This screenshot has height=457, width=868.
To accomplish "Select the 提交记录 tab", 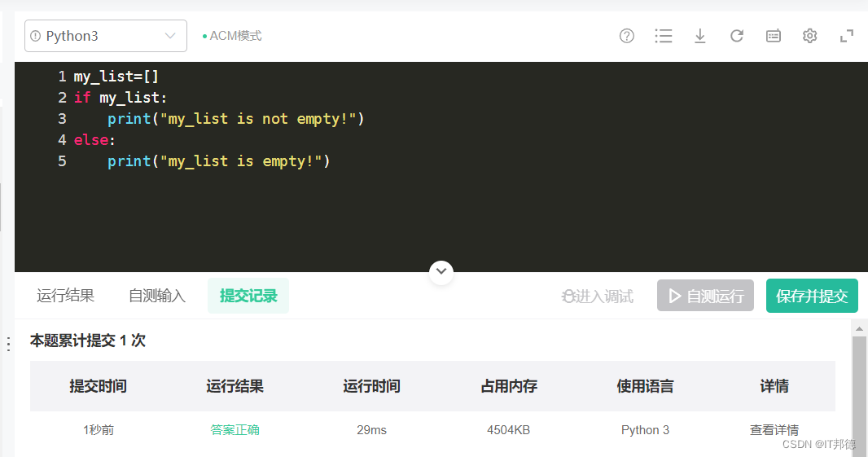I will 248,296.
